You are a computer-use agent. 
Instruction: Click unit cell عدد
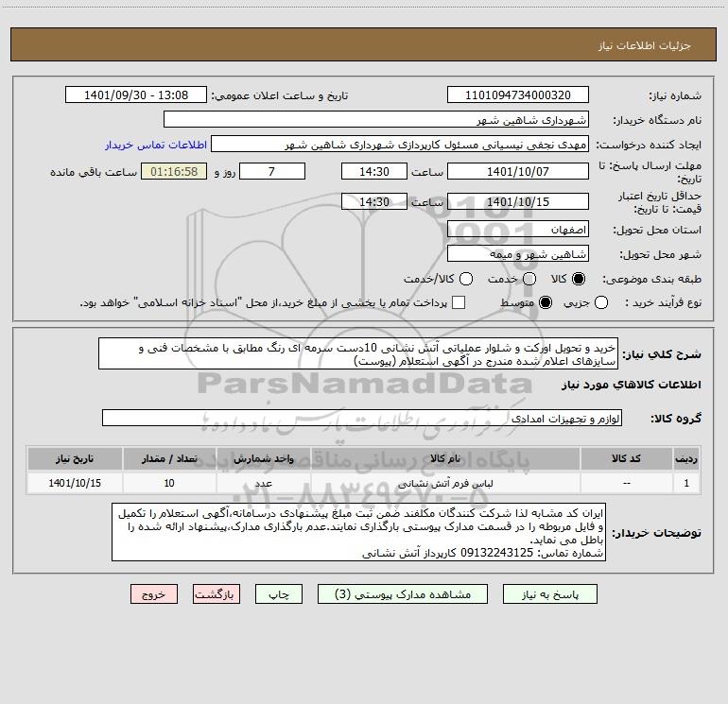click(x=263, y=483)
